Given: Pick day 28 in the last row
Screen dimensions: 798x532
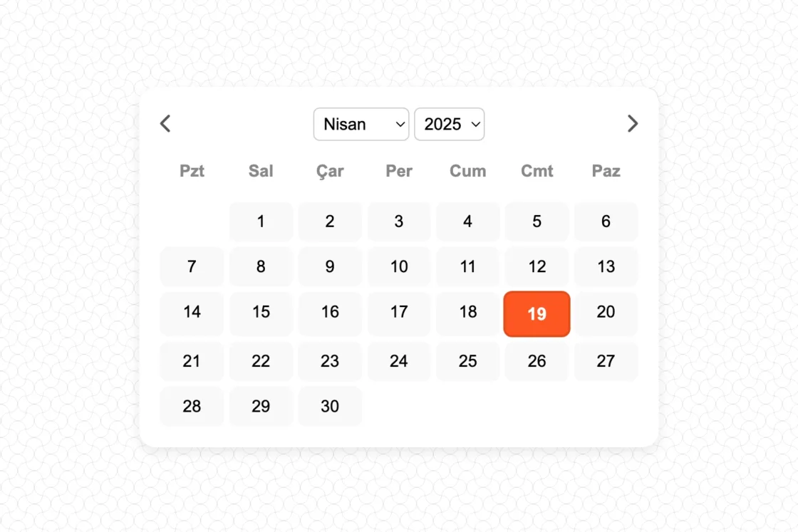Looking at the screenshot, I should pyautogui.click(x=192, y=406).
